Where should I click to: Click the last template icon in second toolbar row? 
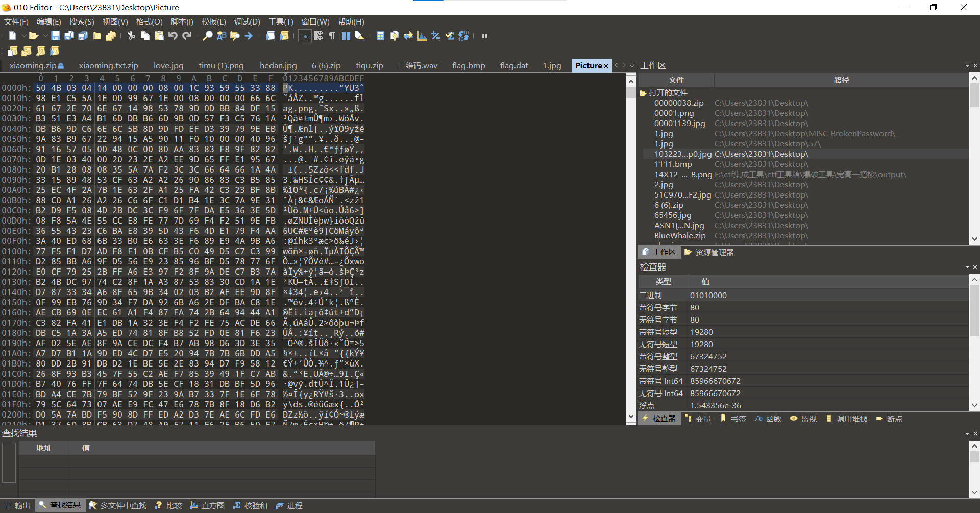pyautogui.click(x=55, y=51)
